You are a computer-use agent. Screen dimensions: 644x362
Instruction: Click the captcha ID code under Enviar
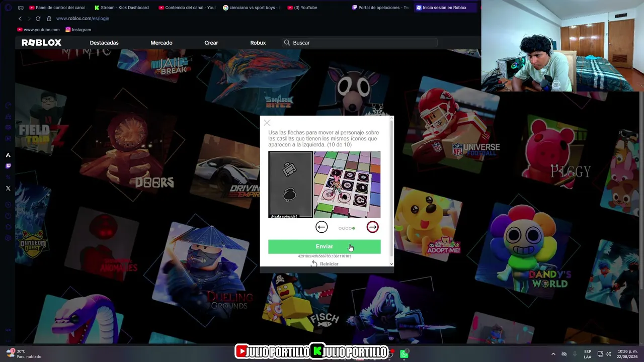(325, 256)
